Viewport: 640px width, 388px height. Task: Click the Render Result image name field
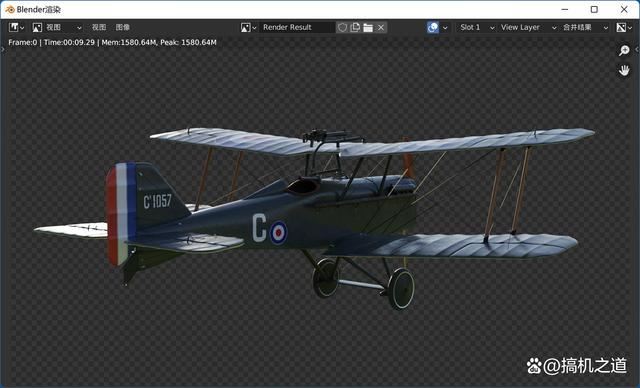(x=297, y=27)
